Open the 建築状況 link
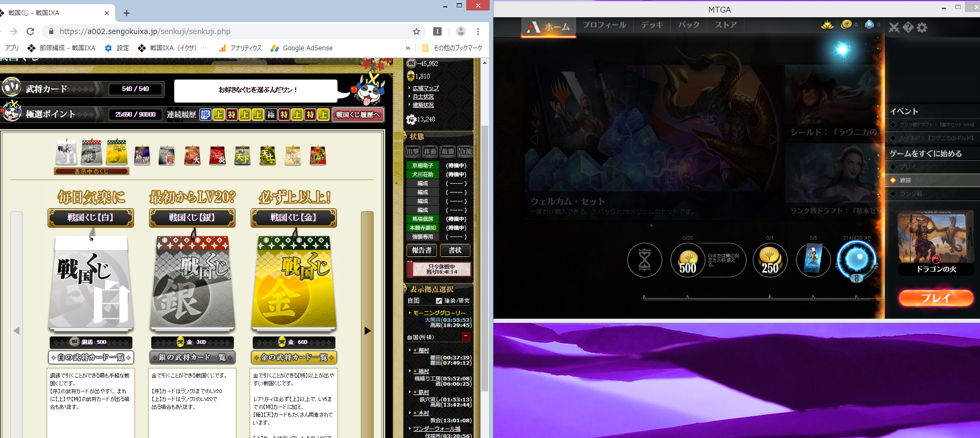The image size is (980, 438). click(423, 105)
